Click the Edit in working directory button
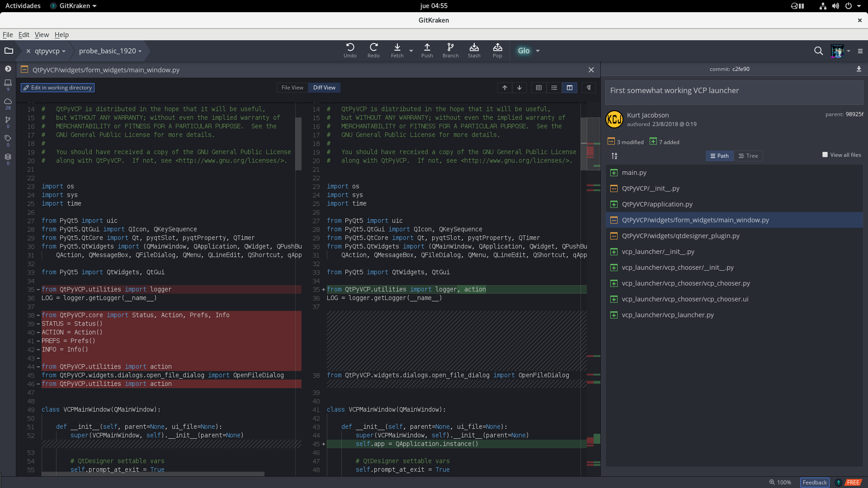 tap(57, 88)
